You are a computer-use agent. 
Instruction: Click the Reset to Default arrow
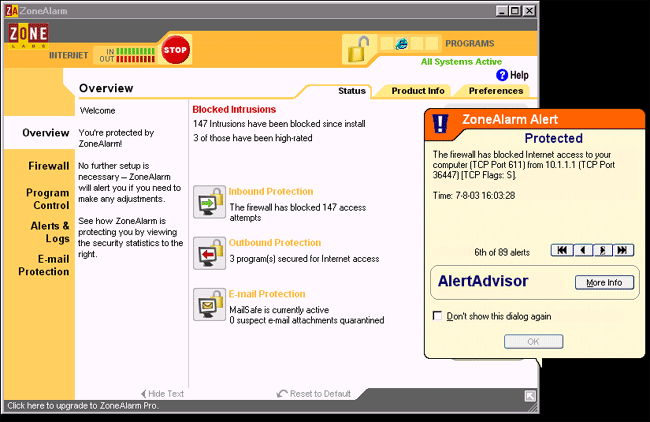click(282, 393)
